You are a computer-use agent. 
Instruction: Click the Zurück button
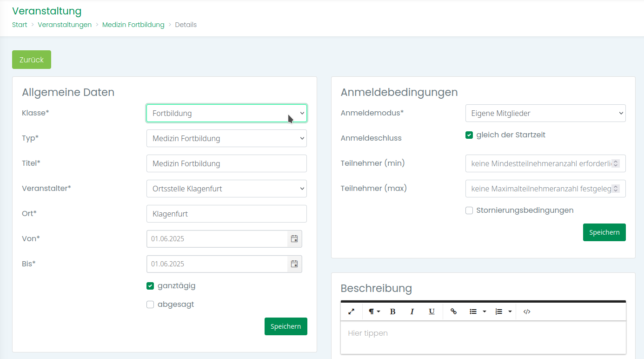pos(32,60)
